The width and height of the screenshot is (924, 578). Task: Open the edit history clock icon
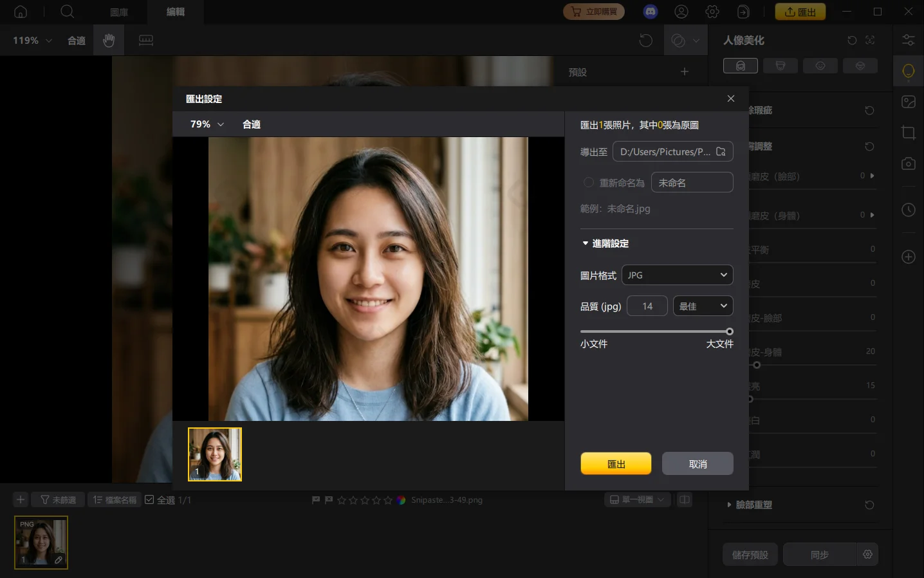(x=908, y=209)
